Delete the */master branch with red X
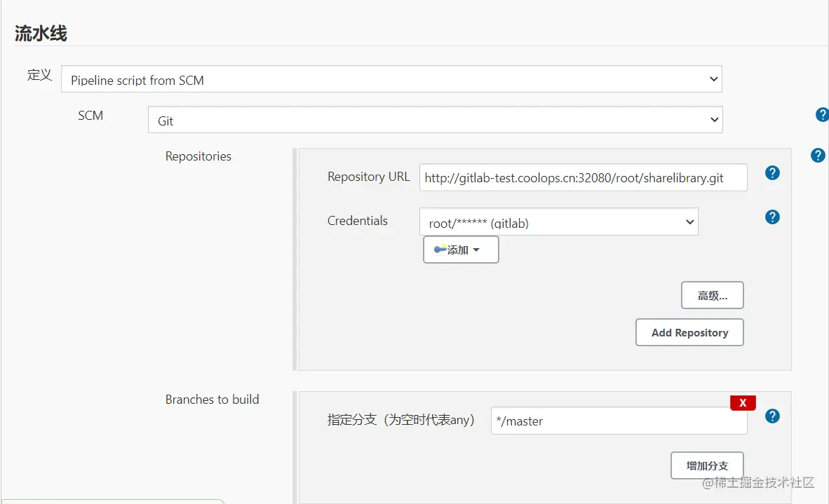 [x=743, y=402]
